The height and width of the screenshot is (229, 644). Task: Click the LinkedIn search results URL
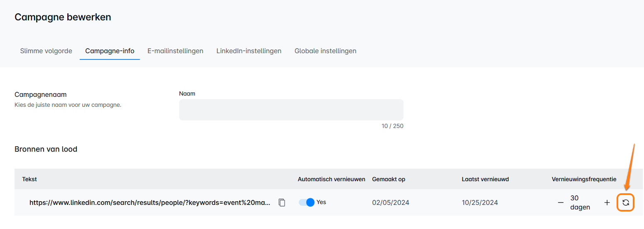tap(150, 203)
